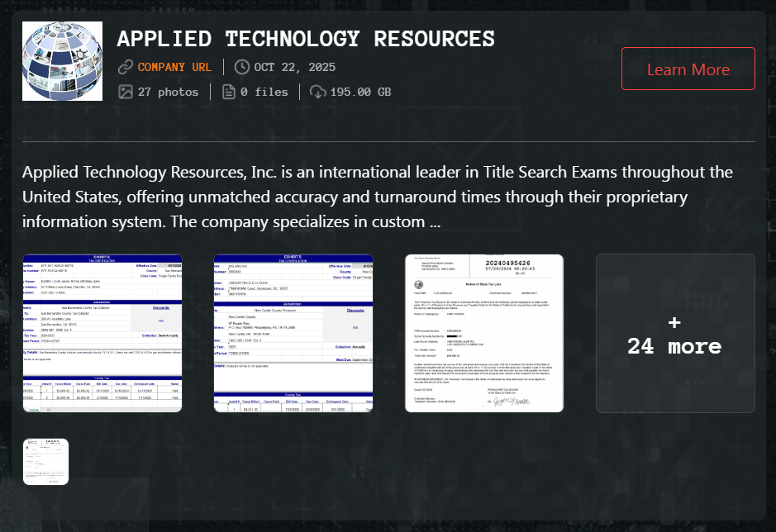
Task: Click the APPLIED TECHNOLOGY RESOURCES title
Action: pos(306,38)
